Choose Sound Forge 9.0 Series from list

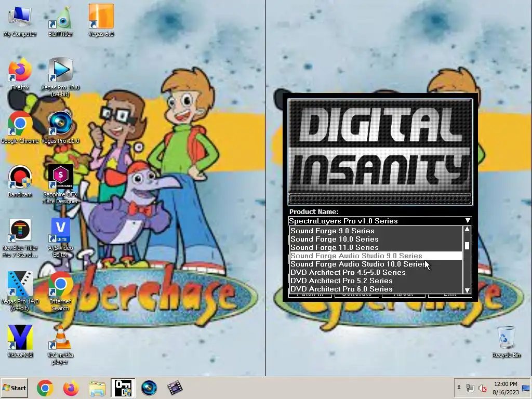click(x=376, y=231)
